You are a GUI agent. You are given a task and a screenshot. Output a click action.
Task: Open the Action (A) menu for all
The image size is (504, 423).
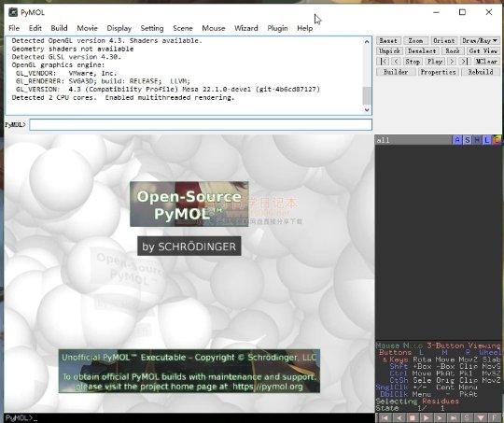tap(457, 140)
